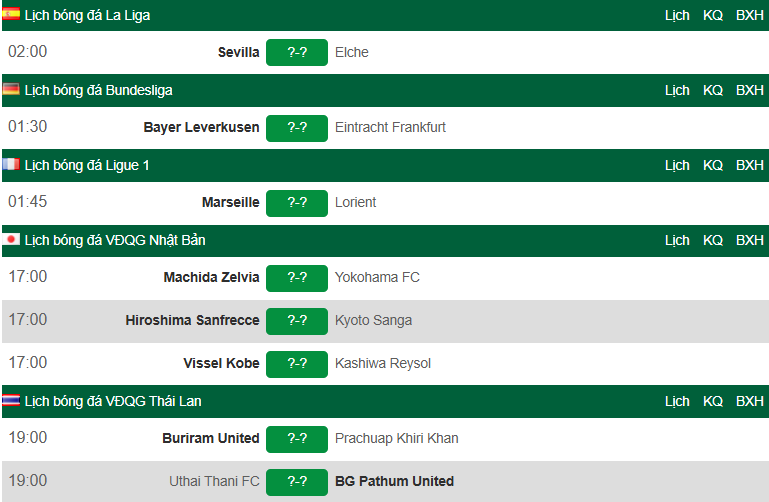The height and width of the screenshot is (502, 769).
Task: Open Ligue 1 standings via BXH tab
Action: [749, 165]
